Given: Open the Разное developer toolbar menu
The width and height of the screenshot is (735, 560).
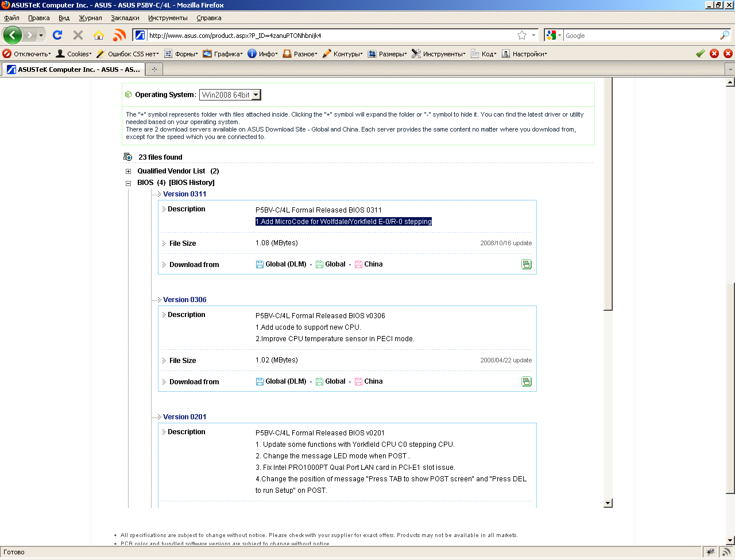Looking at the screenshot, I should (x=300, y=53).
